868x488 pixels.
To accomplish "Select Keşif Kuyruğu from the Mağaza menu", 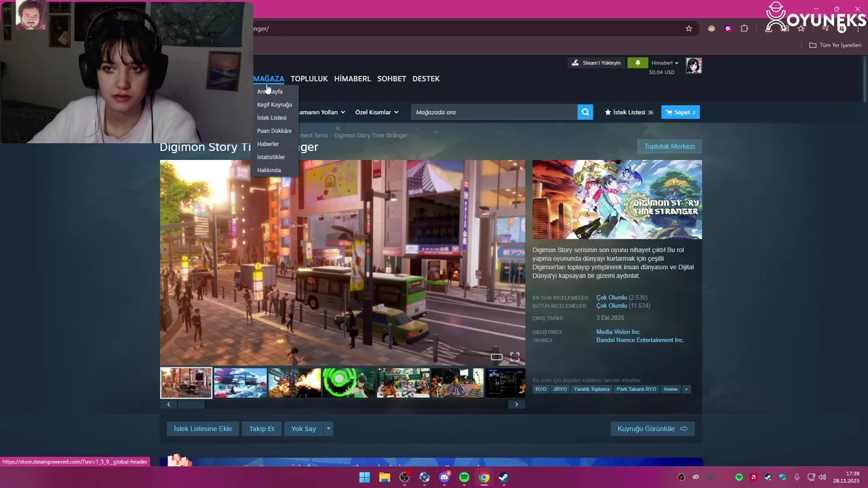I will click(275, 104).
